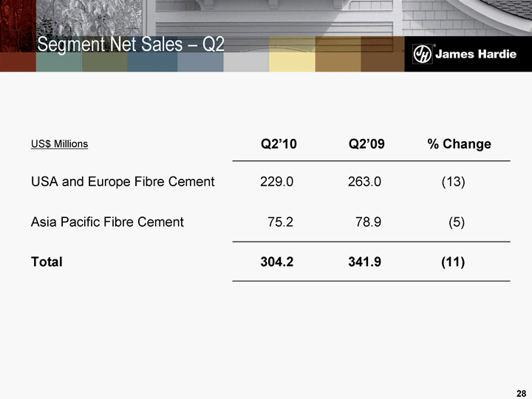Select the Q2'09 column header
532x399 pixels.
pos(366,144)
